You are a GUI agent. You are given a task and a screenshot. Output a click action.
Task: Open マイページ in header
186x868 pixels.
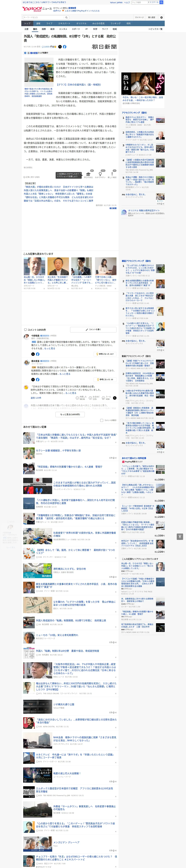139,18
